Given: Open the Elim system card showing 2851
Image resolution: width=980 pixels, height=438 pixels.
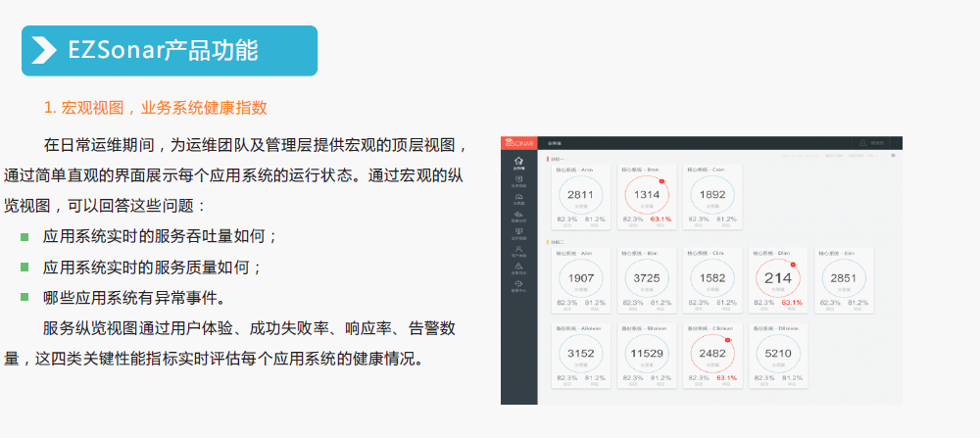Looking at the screenshot, I should click(x=845, y=280).
